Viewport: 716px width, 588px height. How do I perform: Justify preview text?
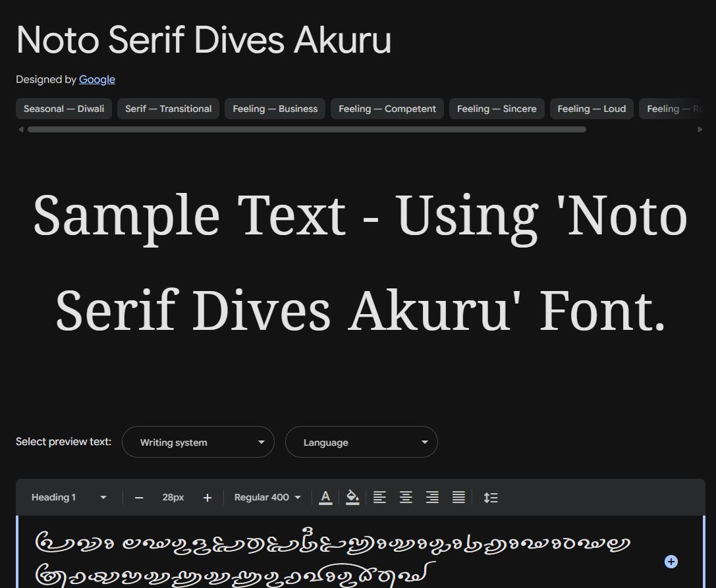[458, 497]
